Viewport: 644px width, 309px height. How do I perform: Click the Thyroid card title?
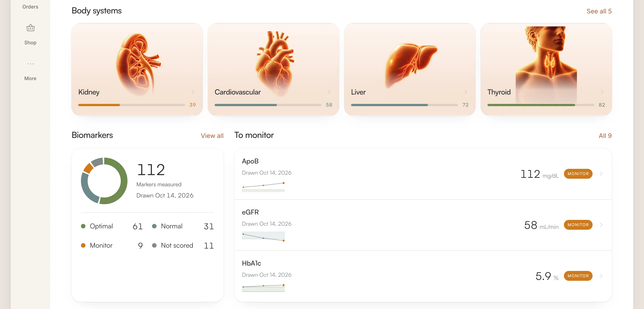click(x=499, y=92)
